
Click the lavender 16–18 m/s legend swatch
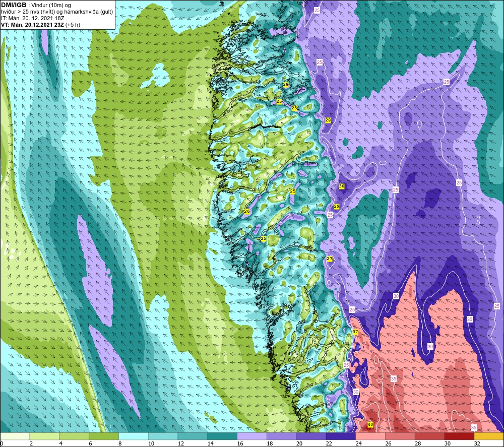tap(252, 436)
